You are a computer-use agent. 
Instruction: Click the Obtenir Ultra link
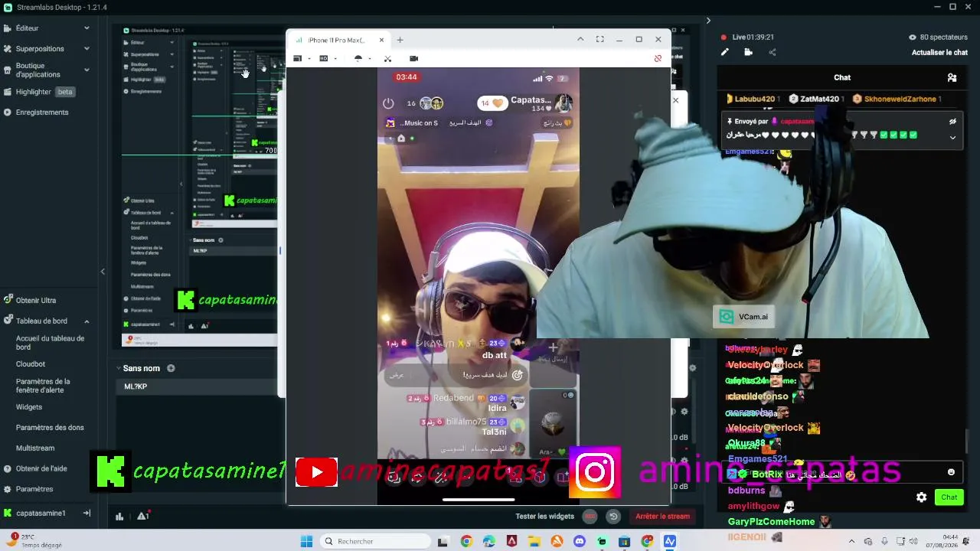click(x=36, y=301)
